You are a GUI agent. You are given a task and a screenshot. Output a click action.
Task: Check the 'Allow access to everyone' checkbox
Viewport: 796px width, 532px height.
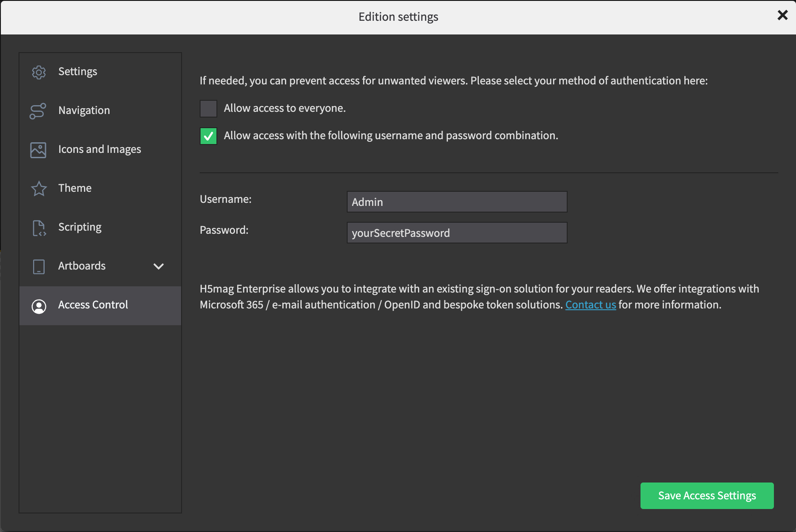(x=208, y=109)
